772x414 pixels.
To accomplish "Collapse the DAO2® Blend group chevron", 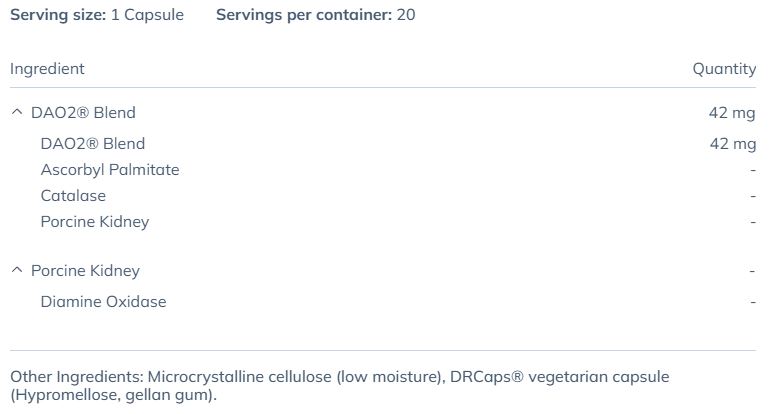I will click(16, 113).
